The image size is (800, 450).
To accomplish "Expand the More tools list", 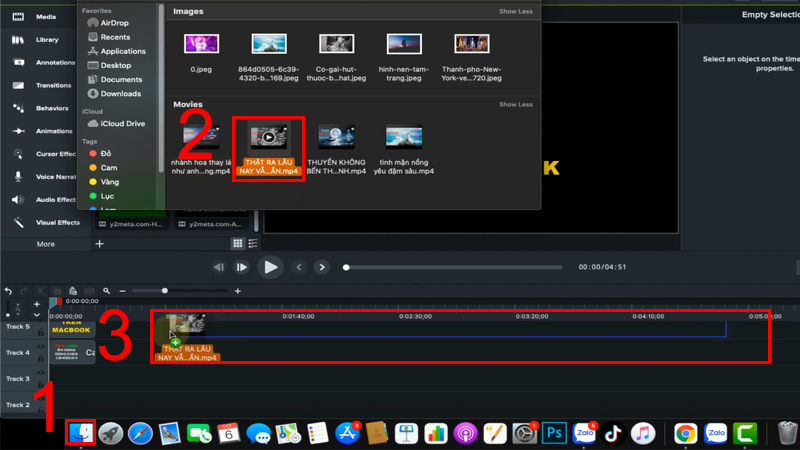I will coord(45,244).
